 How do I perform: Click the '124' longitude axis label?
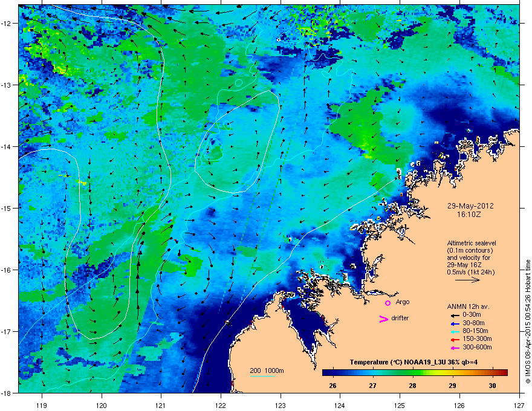[x=340, y=405]
